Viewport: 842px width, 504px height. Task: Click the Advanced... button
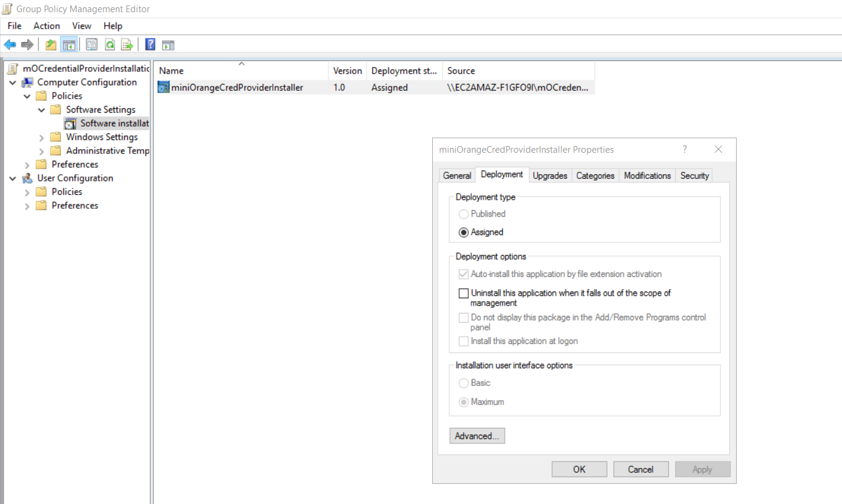pyautogui.click(x=477, y=436)
